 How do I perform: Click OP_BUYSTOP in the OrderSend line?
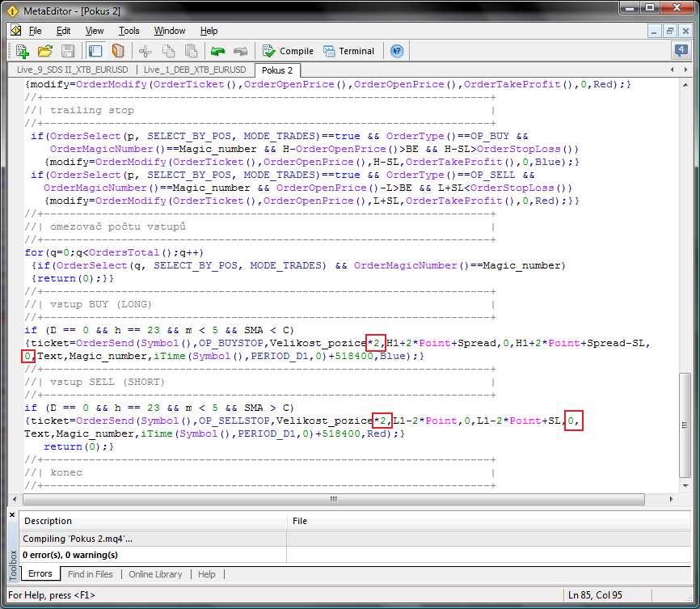[x=230, y=343]
